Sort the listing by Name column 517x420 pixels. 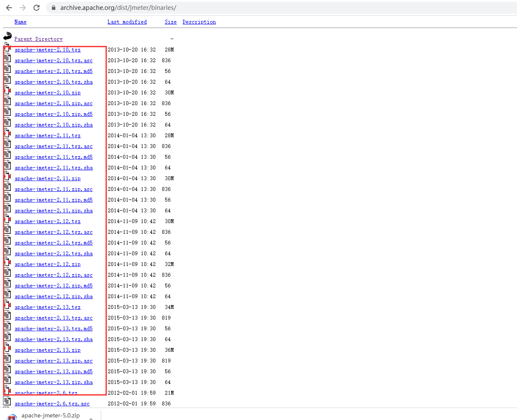tap(21, 22)
